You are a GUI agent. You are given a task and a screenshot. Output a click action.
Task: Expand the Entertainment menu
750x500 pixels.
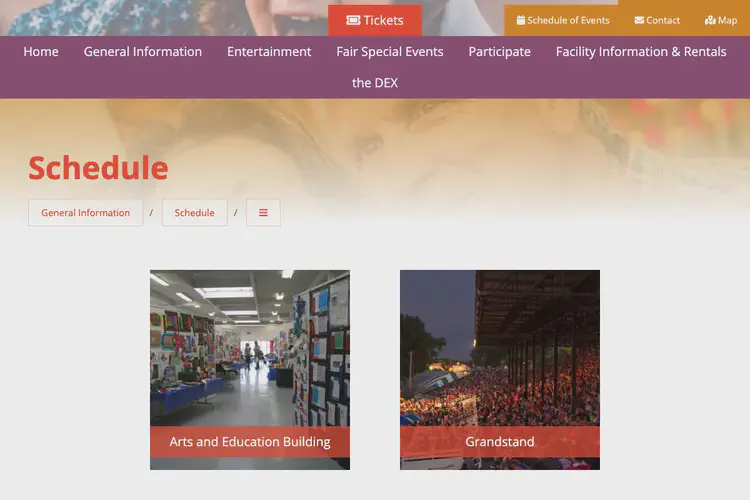tap(269, 52)
